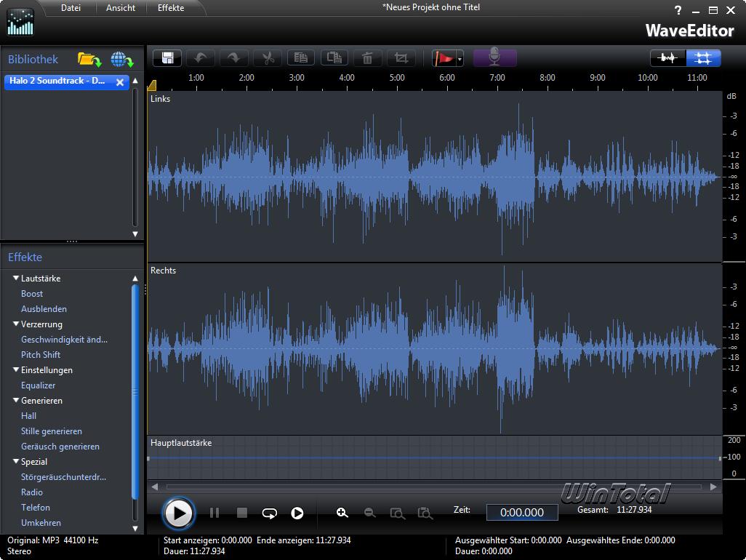Click the Hauptlautstärke volume line

point(434,457)
